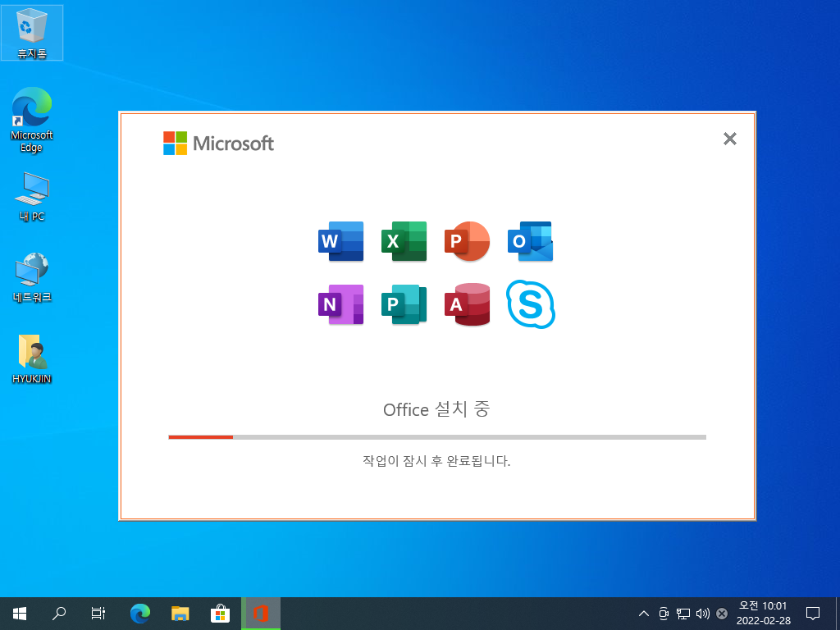The width and height of the screenshot is (840, 630).
Task: Click the tray icon with X mark
Action: (722, 614)
